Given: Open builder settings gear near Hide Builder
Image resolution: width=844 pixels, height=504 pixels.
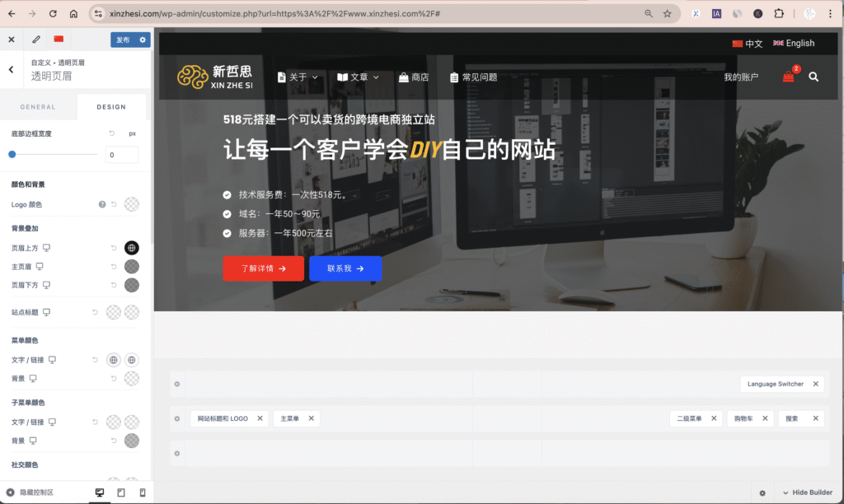Looking at the screenshot, I should click(x=762, y=492).
